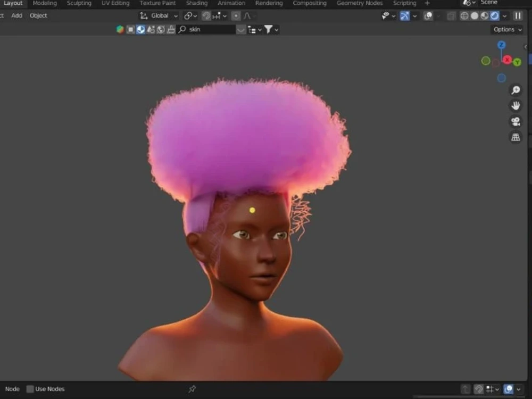Switch to the Modeling workspace tab

[45, 3]
